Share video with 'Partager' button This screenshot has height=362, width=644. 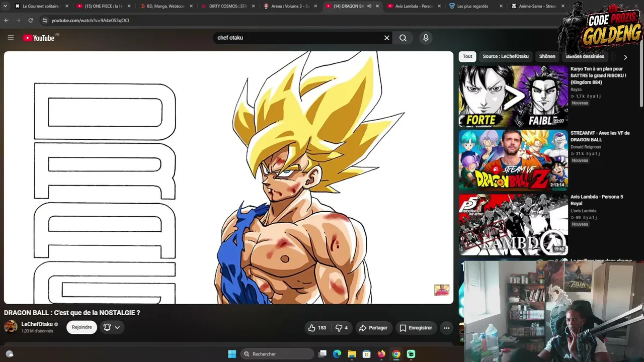[373, 328]
